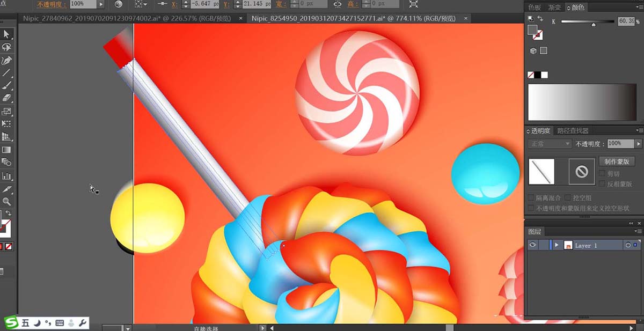644x331 pixels.
Task: Click the transparency object thumbnail
Action: pyautogui.click(x=541, y=172)
